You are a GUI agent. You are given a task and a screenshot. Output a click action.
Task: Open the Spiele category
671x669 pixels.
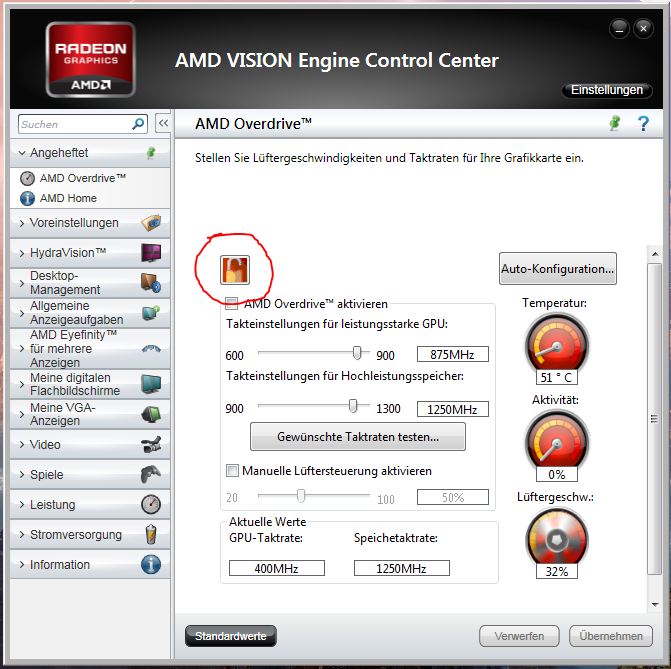[89, 474]
